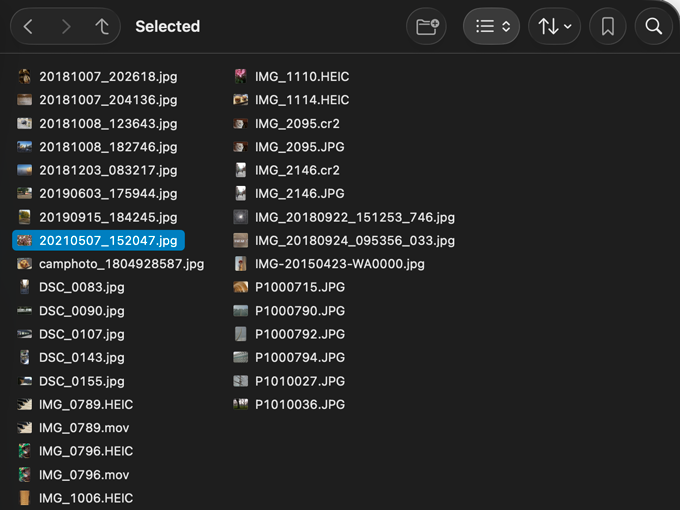Click the P1000715.JPG thumbnail icon
Viewport: 680px width, 510px height.
click(x=241, y=287)
